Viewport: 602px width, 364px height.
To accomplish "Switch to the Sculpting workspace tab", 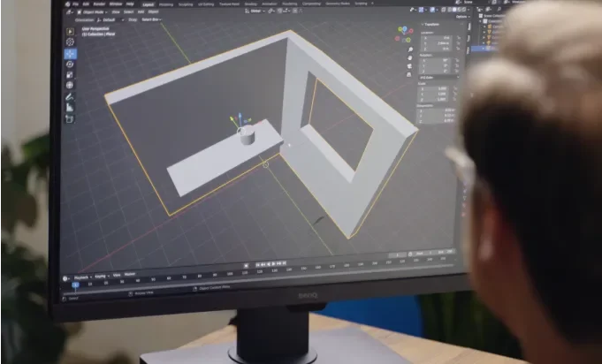I will 186,4.
